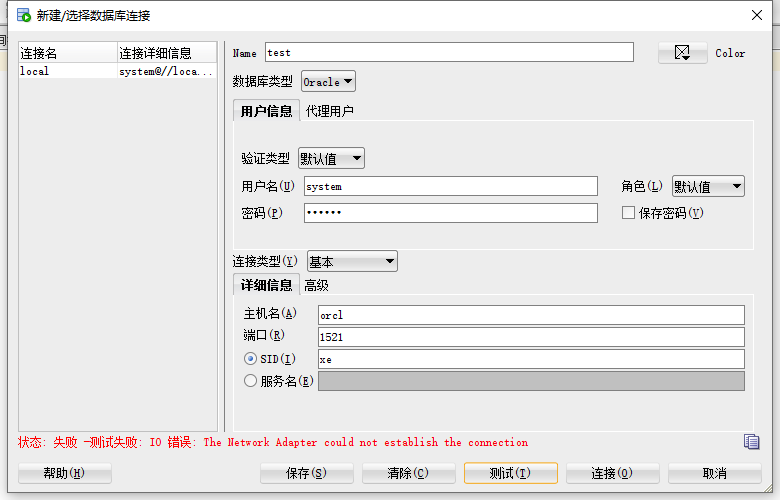
Task: Click the SID field containing xe
Action: [x=531, y=359]
